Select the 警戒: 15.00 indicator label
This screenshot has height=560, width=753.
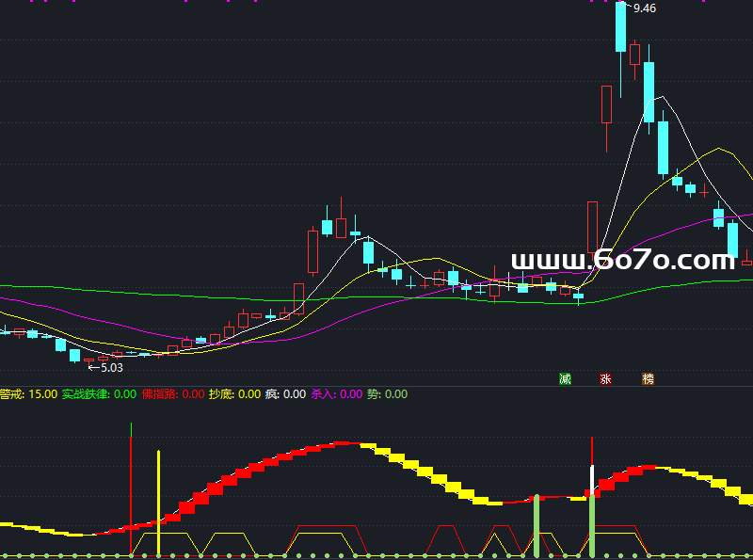(28, 394)
